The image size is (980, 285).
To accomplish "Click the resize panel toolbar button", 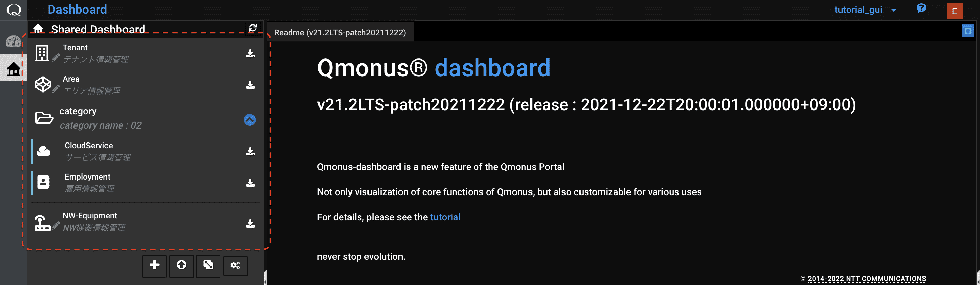I will coord(208,266).
